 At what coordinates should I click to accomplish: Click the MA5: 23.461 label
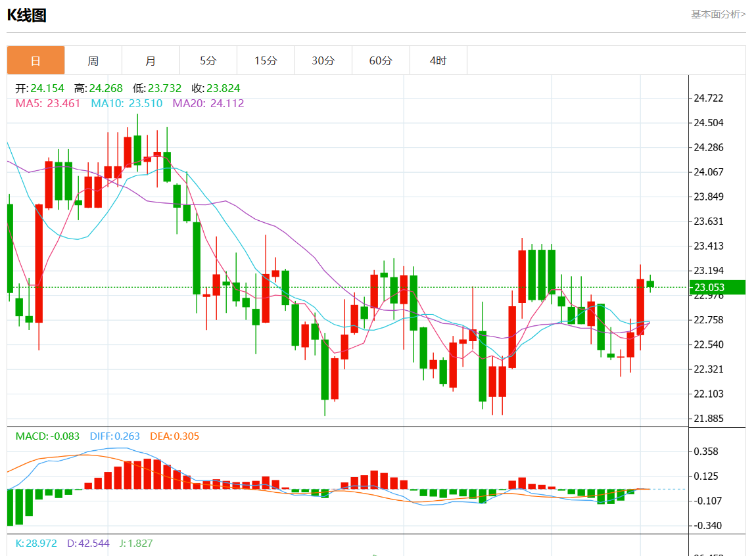click(48, 104)
